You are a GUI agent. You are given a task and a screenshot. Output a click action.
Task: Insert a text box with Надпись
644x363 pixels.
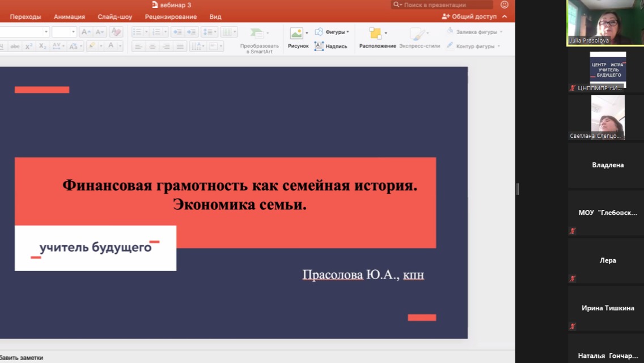(334, 46)
